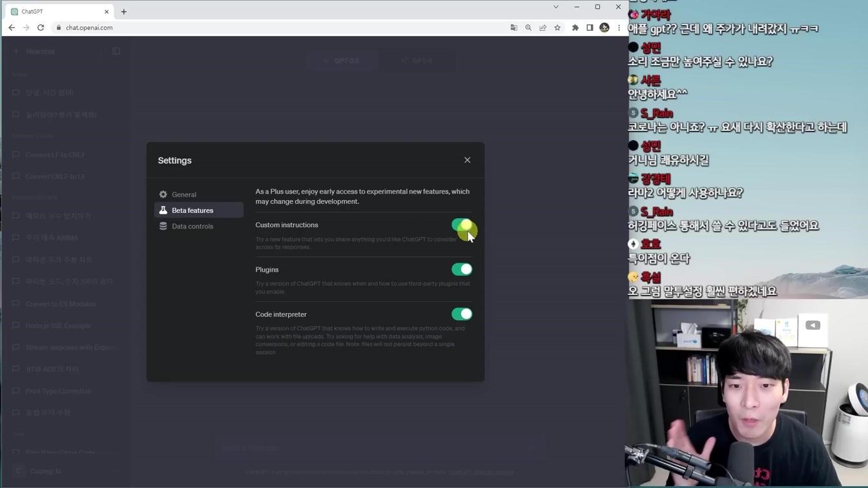Expand the tab search chevron

556,7
